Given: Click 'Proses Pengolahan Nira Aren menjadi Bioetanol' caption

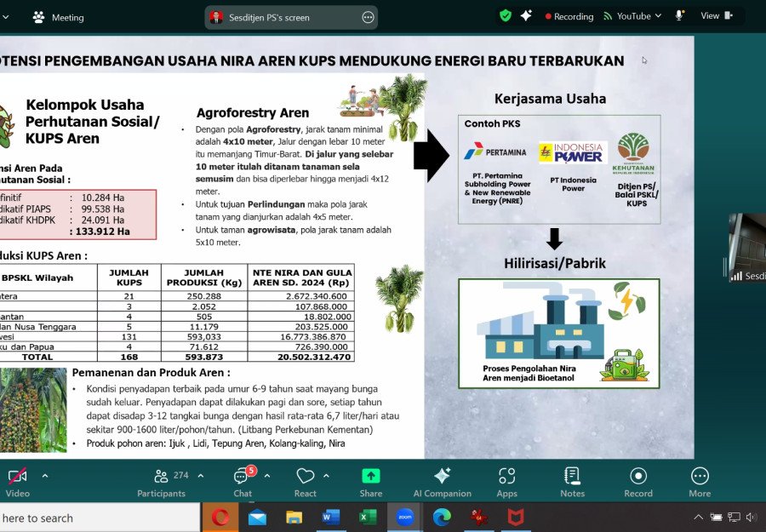Looking at the screenshot, I should (x=529, y=373).
